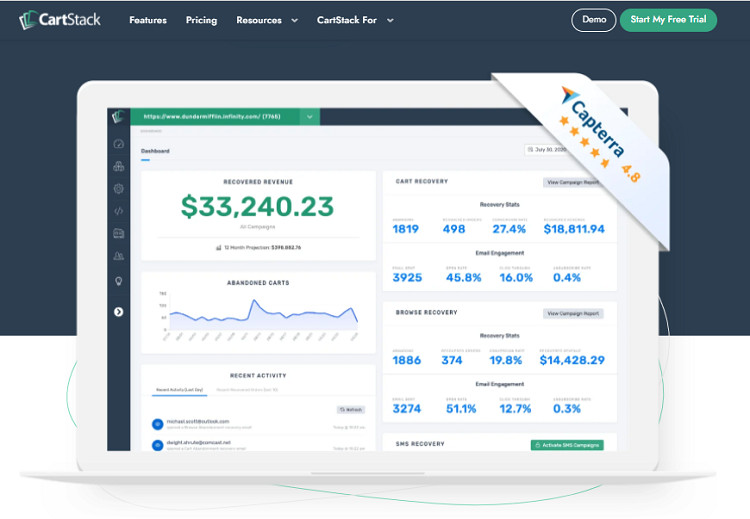Select the Dashboard tab
The image size is (750, 519).
pyautogui.click(x=155, y=151)
